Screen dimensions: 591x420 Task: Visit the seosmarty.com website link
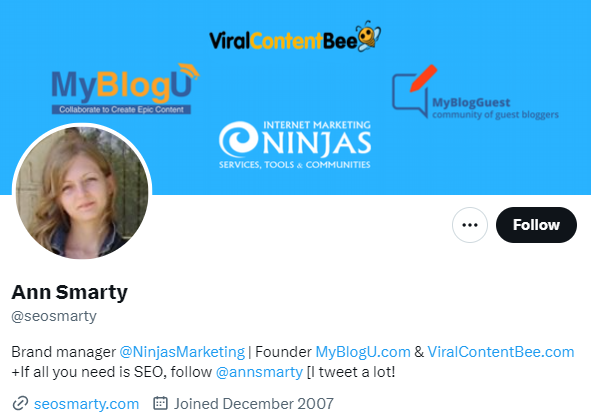[86, 404]
